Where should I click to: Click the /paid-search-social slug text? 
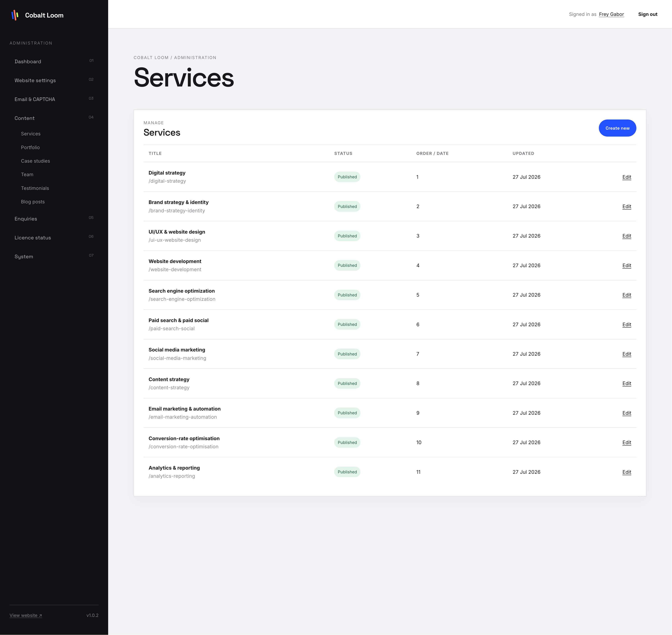[x=172, y=329]
